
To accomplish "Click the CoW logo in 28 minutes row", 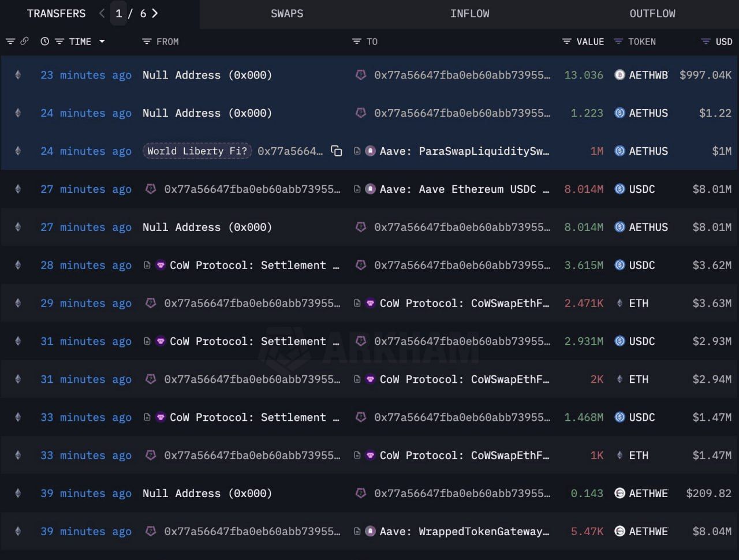I will [x=161, y=266].
